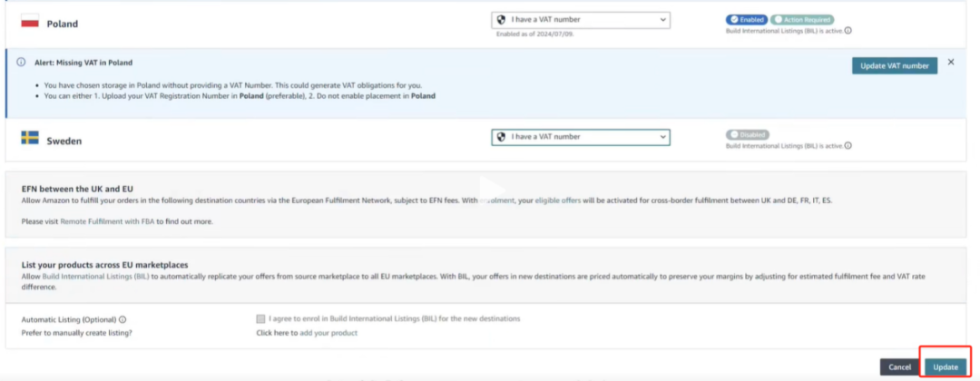Click the Poland flag icon
980x381 pixels.
tap(30, 20)
